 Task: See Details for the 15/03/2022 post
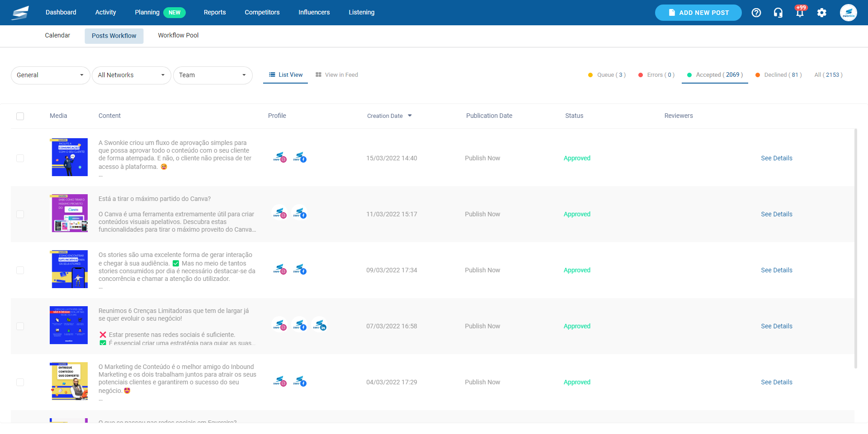(x=777, y=158)
